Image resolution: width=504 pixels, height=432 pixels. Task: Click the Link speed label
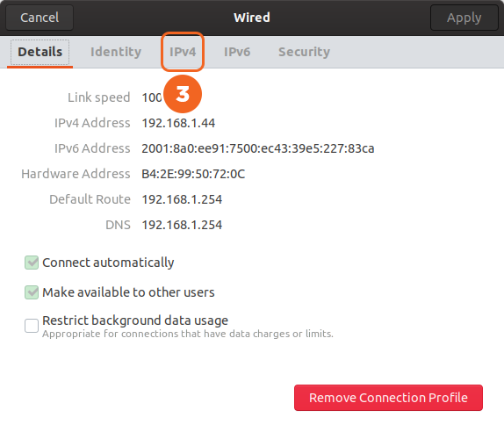click(x=98, y=97)
